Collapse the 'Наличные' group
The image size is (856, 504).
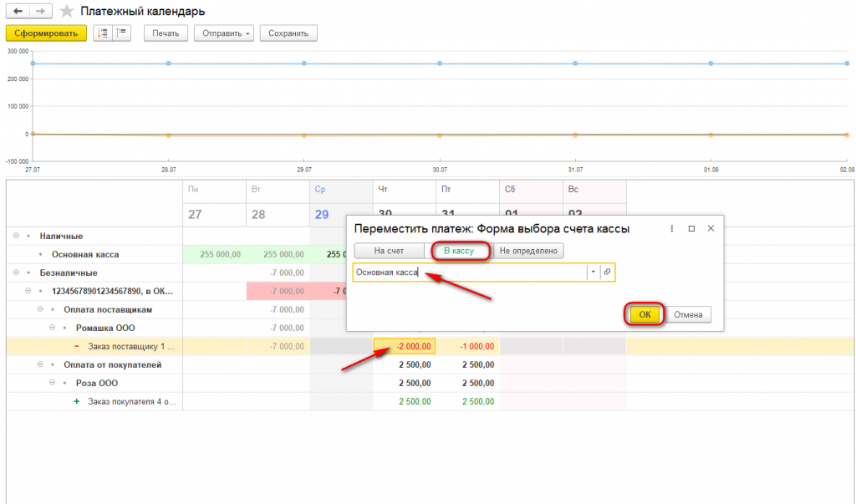[x=16, y=236]
